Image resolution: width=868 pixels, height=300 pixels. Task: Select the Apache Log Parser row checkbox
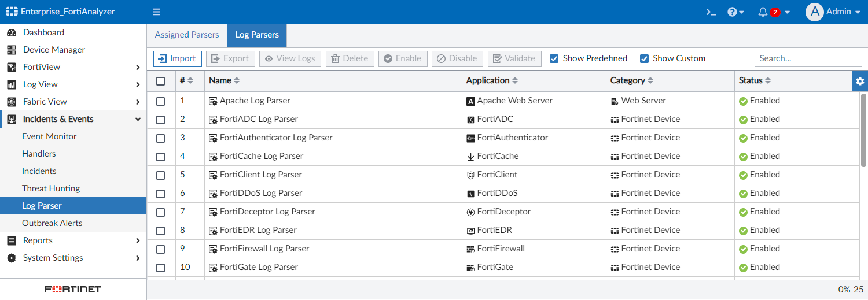pos(161,101)
